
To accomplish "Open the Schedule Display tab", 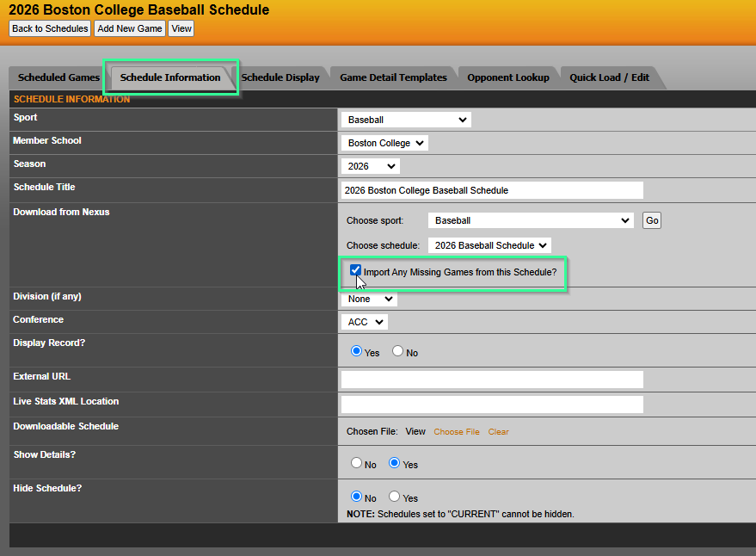I will point(280,77).
